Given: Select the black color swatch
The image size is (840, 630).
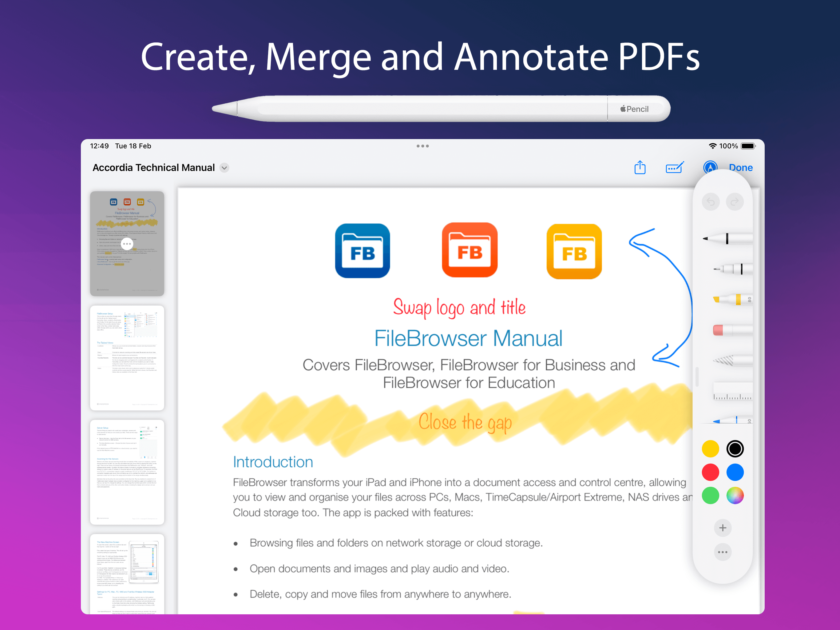Looking at the screenshot, I should pos(735,449).
